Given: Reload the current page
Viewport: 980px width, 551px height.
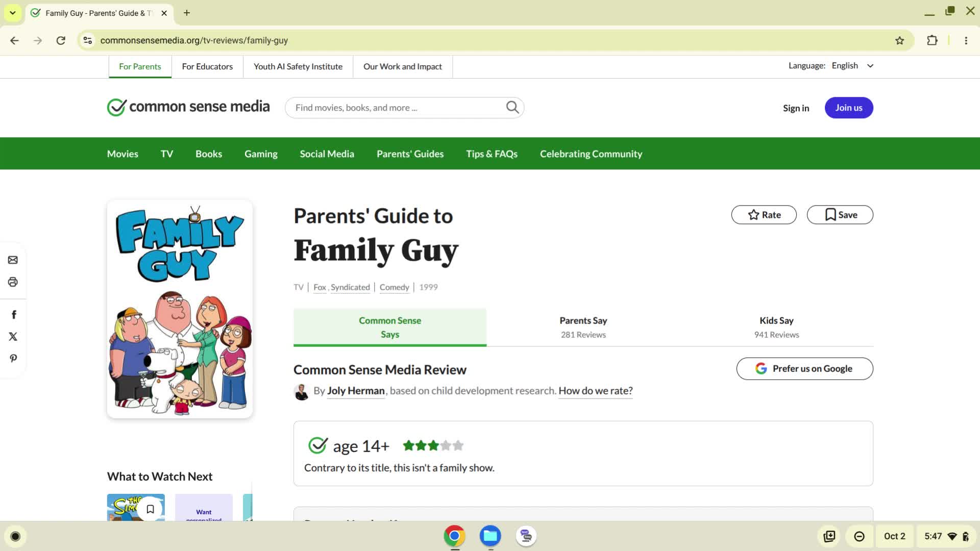Looking at the screenshot, I should coord(61,40).
